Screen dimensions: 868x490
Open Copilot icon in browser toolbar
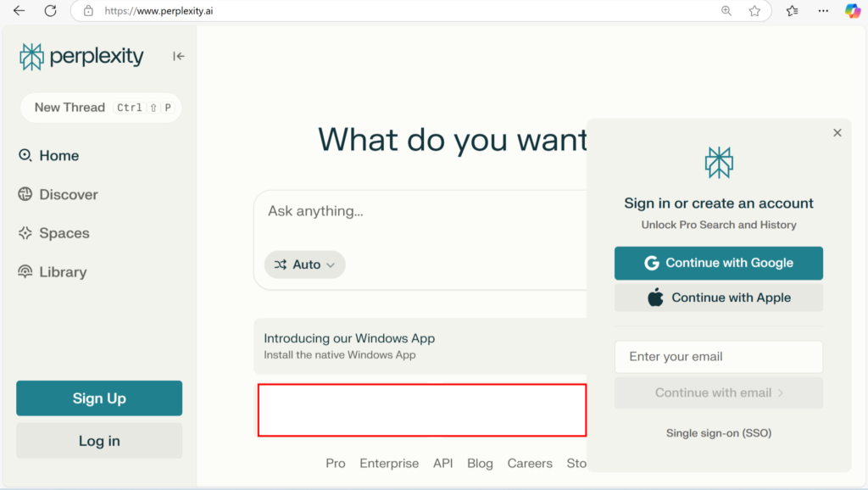tap(852, 11)
